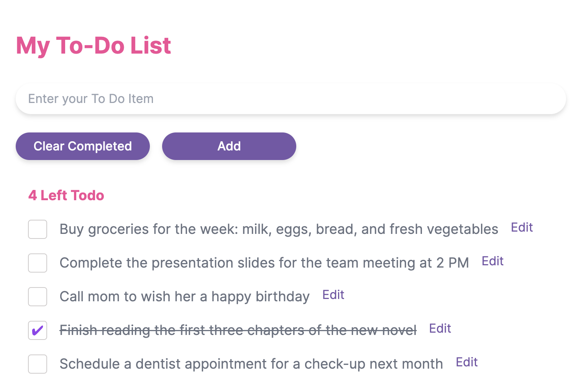Viewport: 581px width, 392px height.
Task: Click the Add button
Action: 229,146
